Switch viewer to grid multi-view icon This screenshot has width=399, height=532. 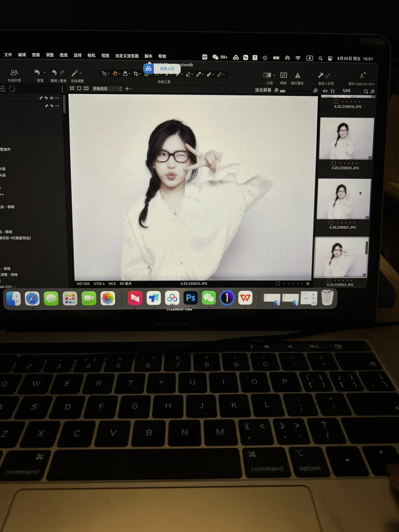[x=72, y=88]
